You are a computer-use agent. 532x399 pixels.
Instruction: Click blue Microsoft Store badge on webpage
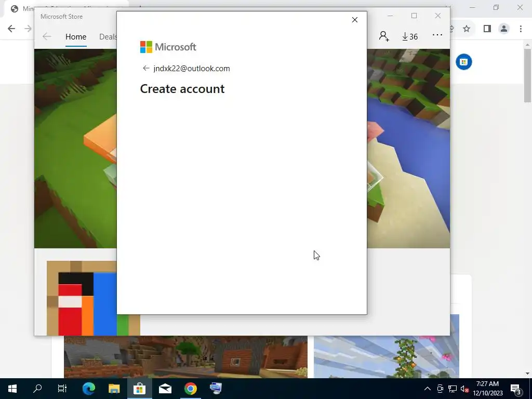(x=463, y=62)
